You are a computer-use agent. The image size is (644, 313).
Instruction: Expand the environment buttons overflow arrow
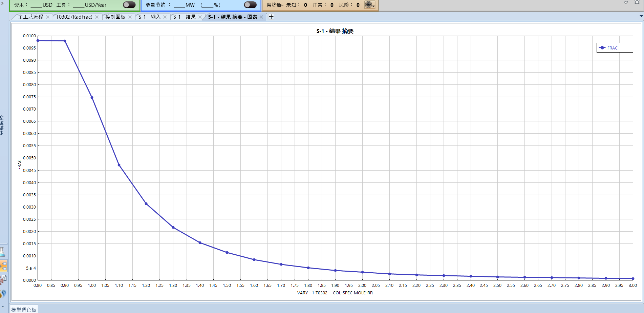click(x=2, y=307)
